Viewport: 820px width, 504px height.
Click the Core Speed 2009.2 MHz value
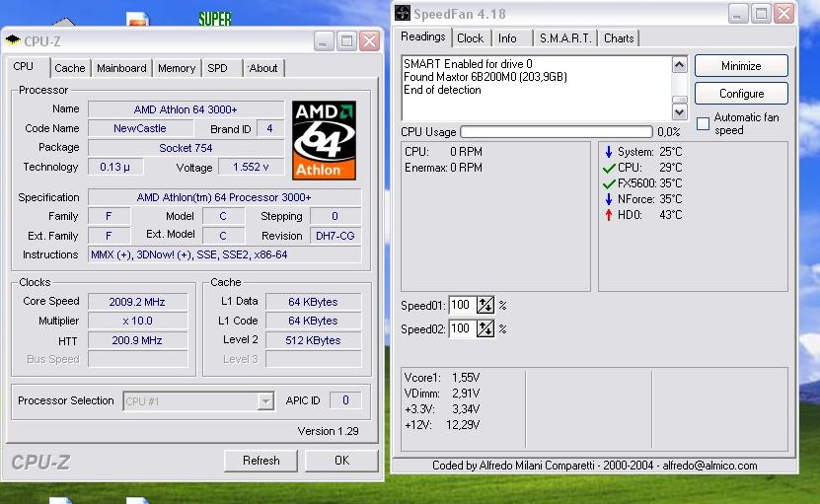point(137,302)
